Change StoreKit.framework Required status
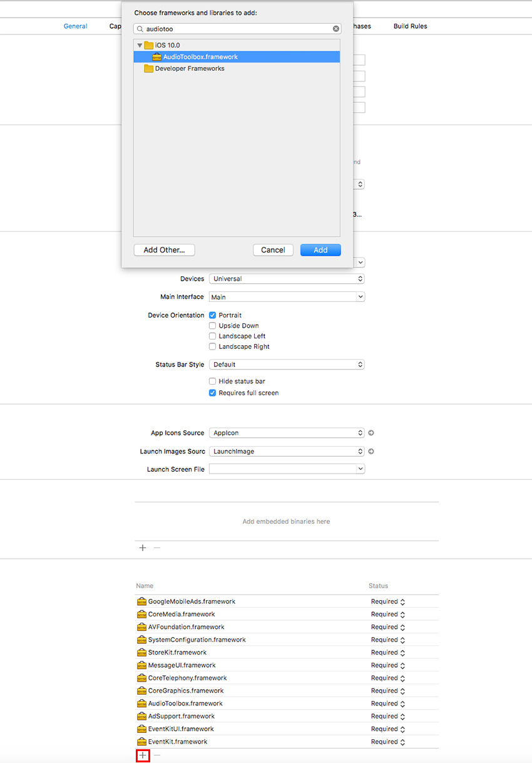The image size is (532, 763). tap(388, 653)
